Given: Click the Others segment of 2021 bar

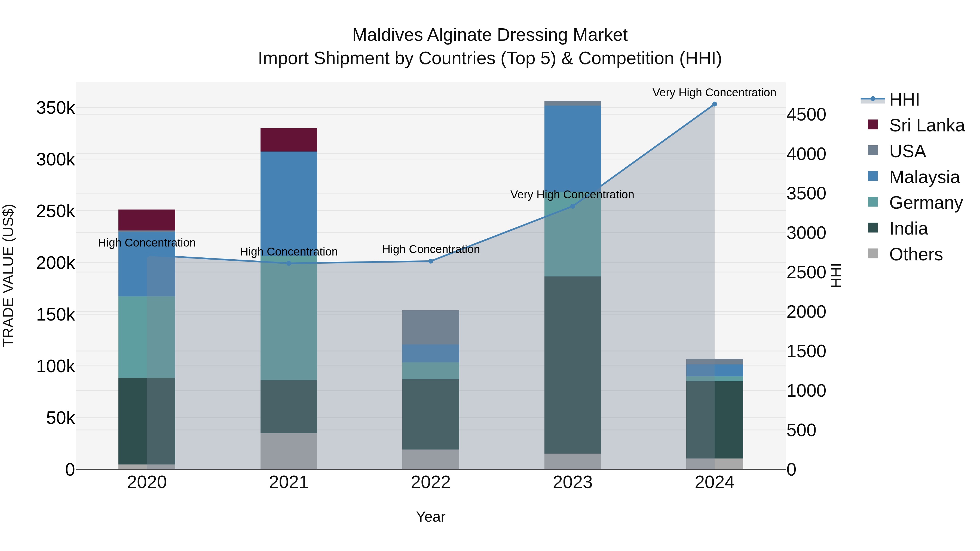Looking at the screenshot, I should pyautogui.click(x=289, y=451).
